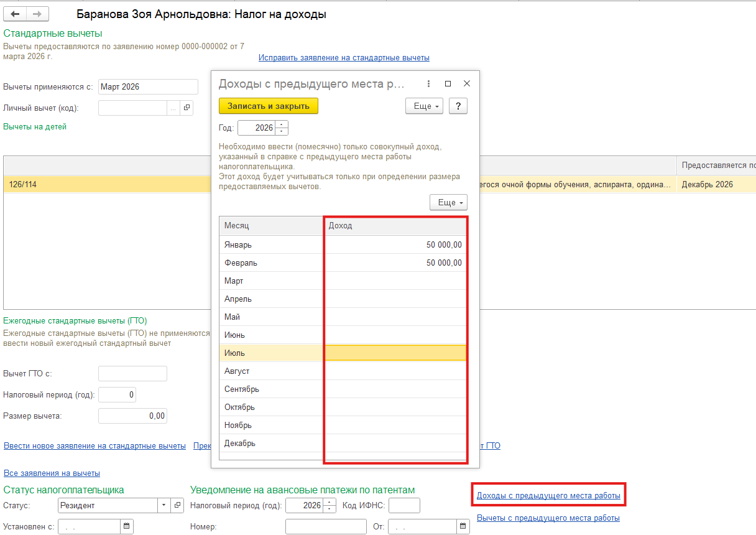756x535 pixels.
Task: Click the highlighted Июль income cell
Action: [x=395, y=353]
